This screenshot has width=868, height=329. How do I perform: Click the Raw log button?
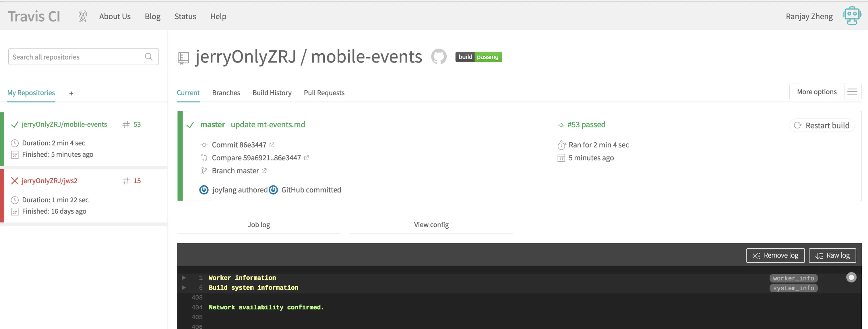click(x=832, y=255)
